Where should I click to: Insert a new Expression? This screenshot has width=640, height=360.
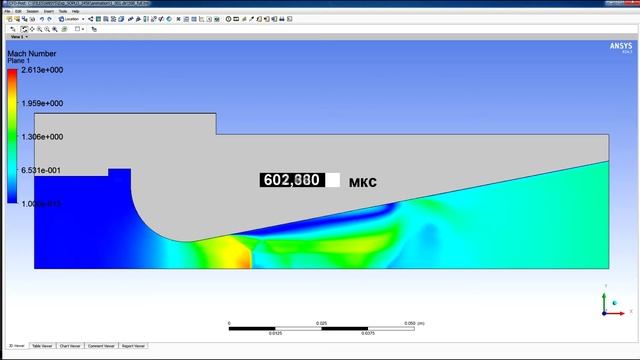186,19
